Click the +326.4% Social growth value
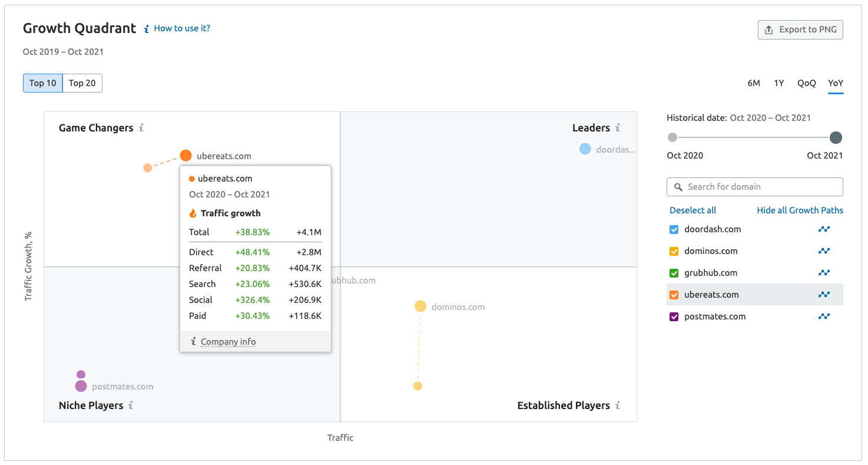The height and width of the screenshot is (465, 868). point(252,300)
